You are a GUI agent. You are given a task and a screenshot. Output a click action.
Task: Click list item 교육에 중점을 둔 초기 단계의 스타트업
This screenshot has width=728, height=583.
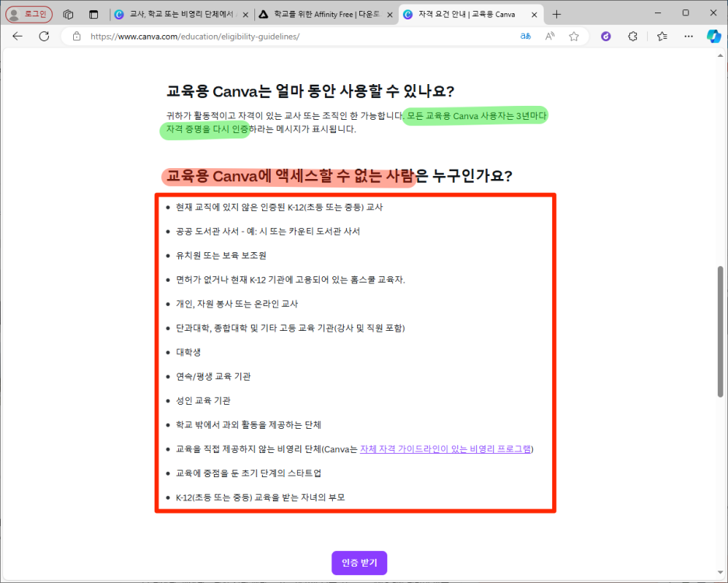click(x=248, y=473)
